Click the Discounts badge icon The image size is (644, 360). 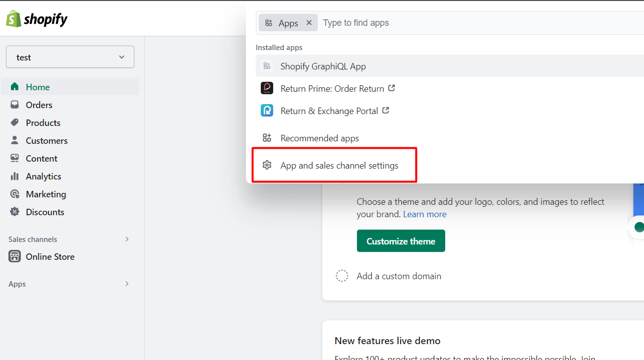point(15,212)
